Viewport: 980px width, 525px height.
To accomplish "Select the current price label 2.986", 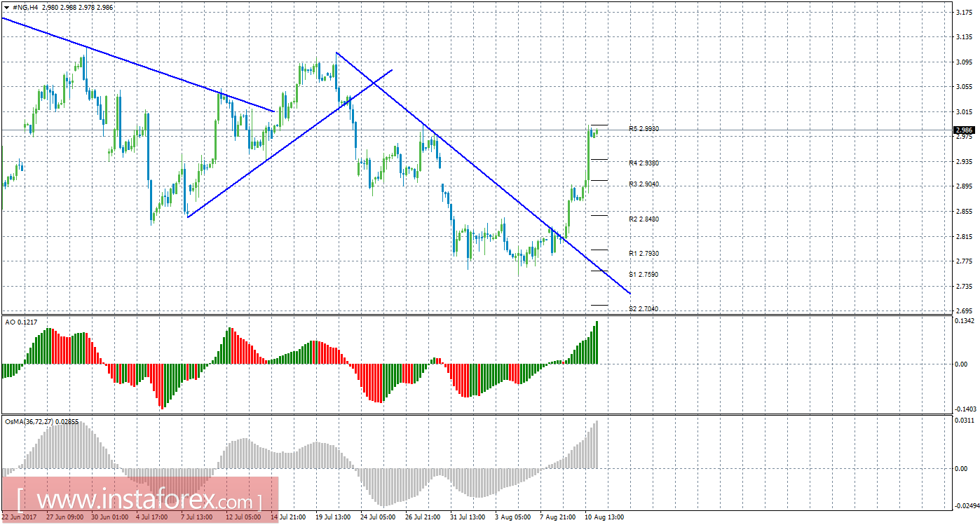I will coord(963,130).
